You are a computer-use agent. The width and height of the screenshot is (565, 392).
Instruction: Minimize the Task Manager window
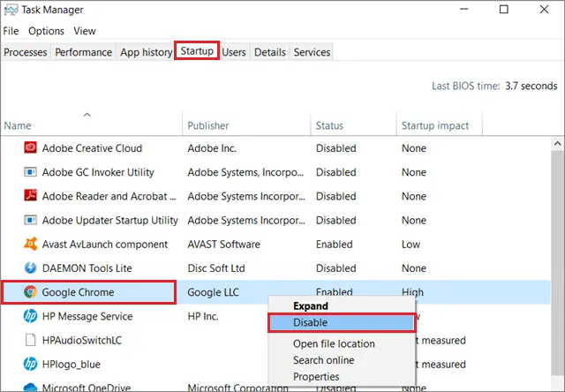pos(464,10)
